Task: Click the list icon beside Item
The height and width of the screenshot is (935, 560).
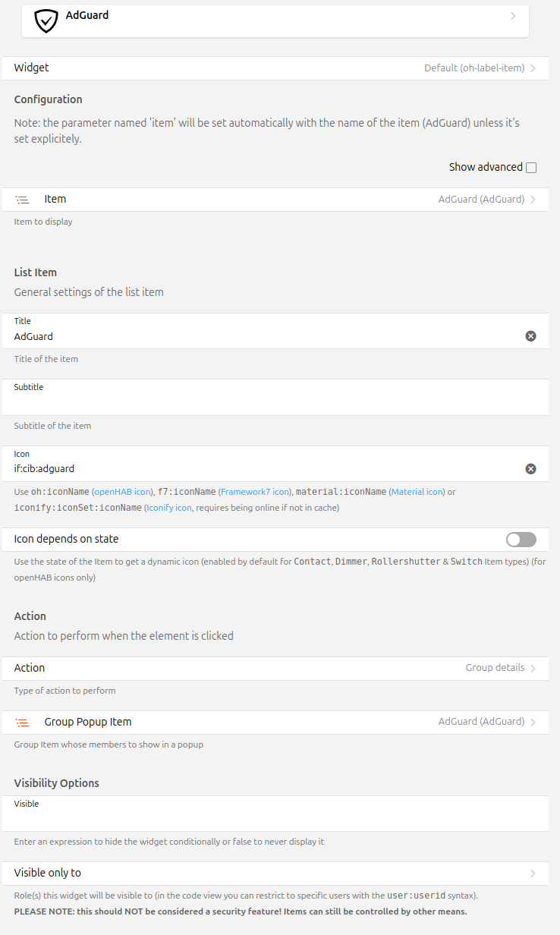Action: (x=23, y=200)
